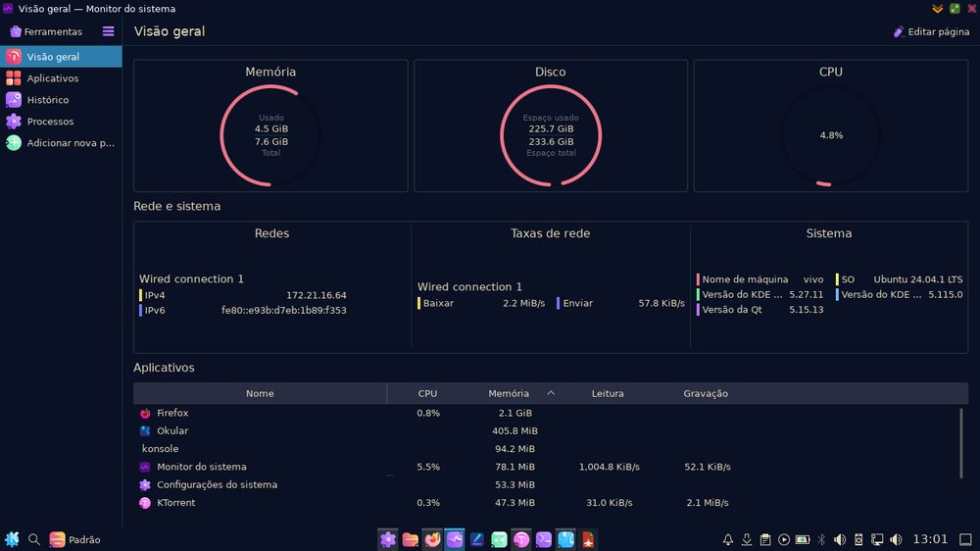
Task: Click the battery indicator in the tray
Action: click(803, 539)
